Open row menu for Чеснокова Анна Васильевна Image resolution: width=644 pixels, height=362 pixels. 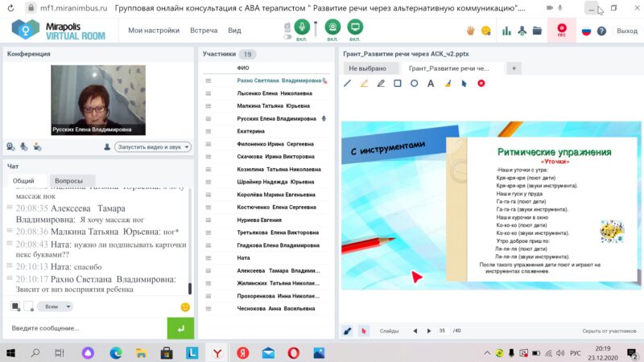tap(208, 309)
